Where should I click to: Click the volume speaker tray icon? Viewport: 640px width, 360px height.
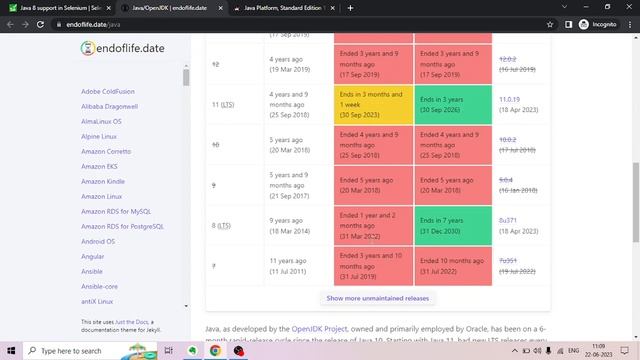537,351
